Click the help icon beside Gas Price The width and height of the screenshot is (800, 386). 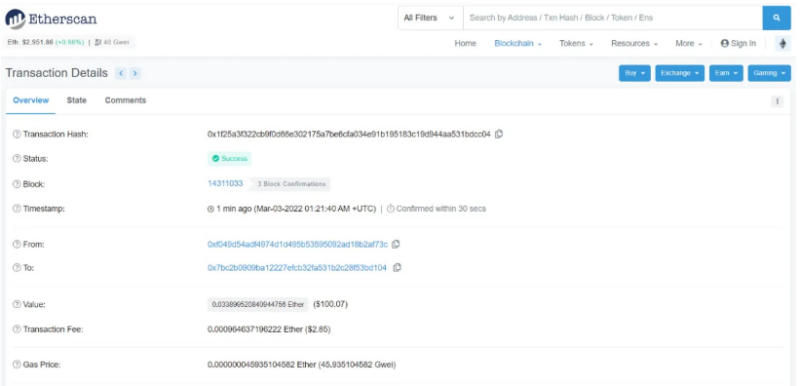[17, 365]
